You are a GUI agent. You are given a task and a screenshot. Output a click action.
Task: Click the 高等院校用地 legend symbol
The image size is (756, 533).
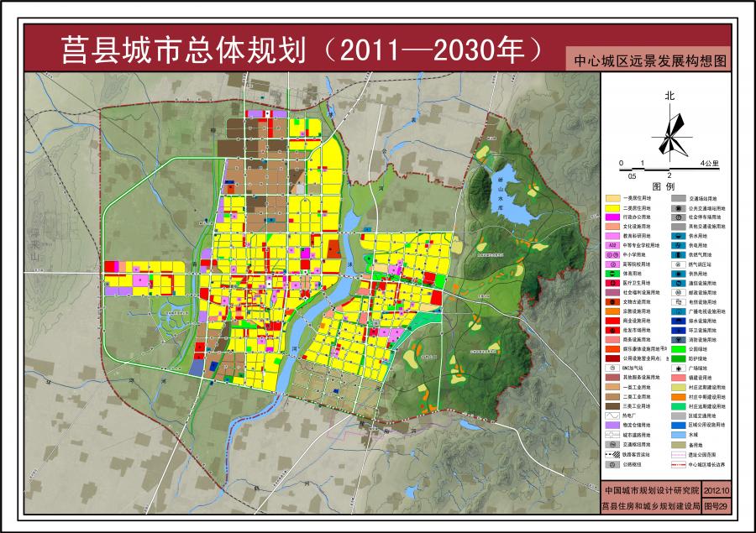click(613, 264)
